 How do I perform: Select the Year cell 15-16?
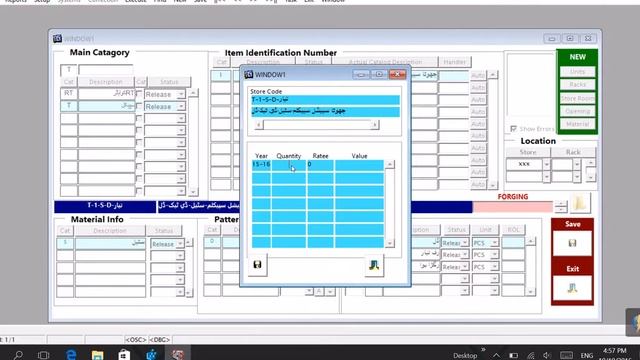pos(261,164)
